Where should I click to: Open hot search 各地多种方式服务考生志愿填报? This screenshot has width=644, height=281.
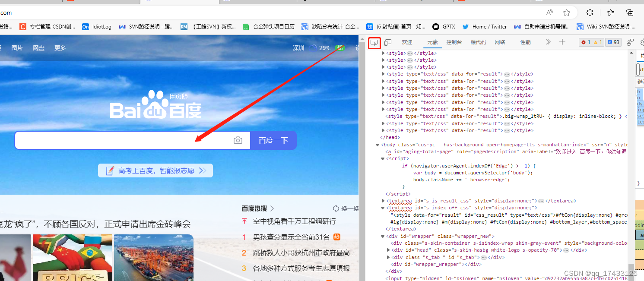tap(301, 268)
